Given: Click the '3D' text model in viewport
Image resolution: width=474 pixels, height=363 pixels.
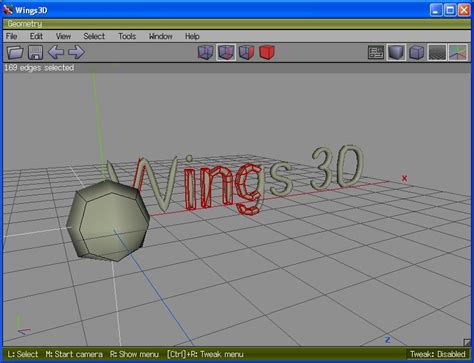Looking at the screenshot, I should [x=337, y=167].
